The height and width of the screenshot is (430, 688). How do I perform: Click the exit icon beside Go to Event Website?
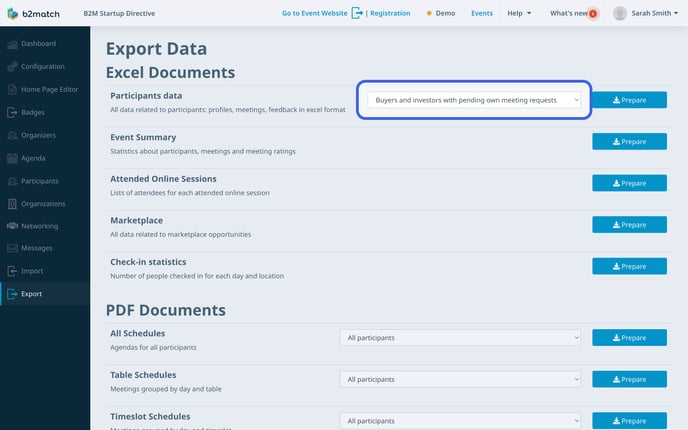(x=357, y=13)
